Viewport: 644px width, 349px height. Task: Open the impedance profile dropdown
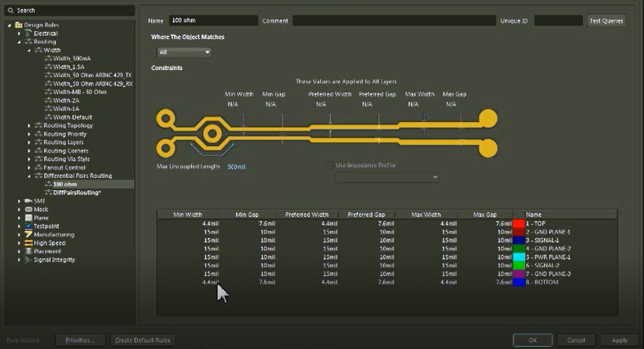point(387,177)
